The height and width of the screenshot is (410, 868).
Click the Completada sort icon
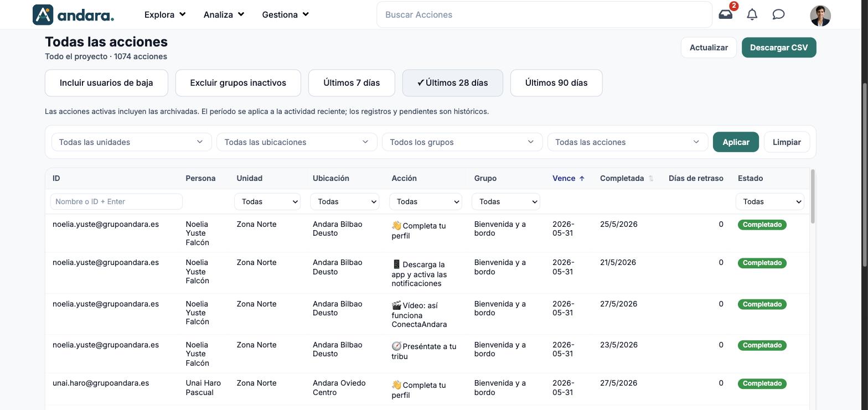[651, 178]
